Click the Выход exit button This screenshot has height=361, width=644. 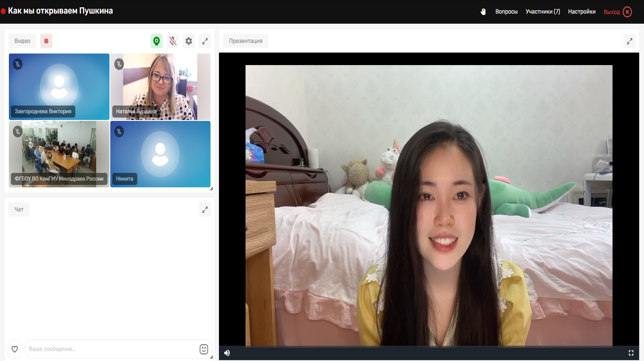[x=617, y=12]
